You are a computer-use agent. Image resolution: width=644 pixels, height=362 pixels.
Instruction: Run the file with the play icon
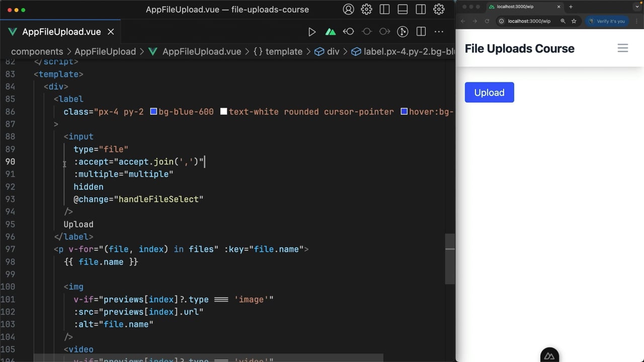312,32
